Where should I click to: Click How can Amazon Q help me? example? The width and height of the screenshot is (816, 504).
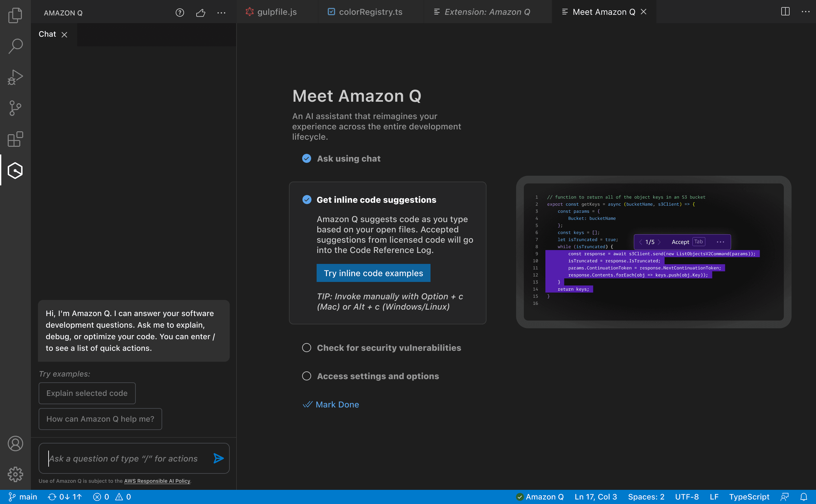point(100,419)
